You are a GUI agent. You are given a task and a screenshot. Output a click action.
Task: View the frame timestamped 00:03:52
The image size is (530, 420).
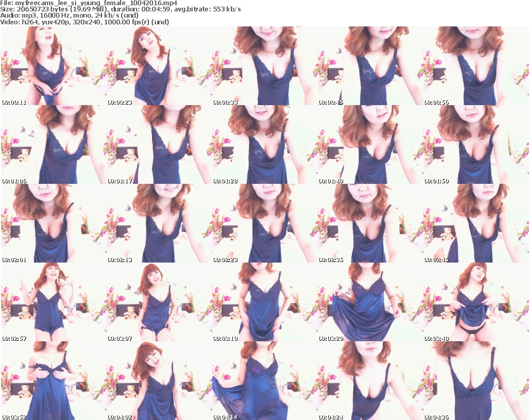(53, 381)
